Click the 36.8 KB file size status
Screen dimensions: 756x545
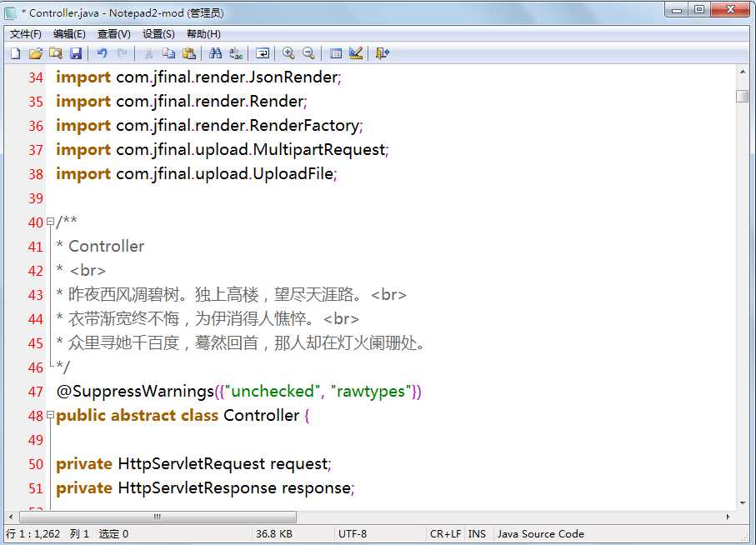(274, 534)
